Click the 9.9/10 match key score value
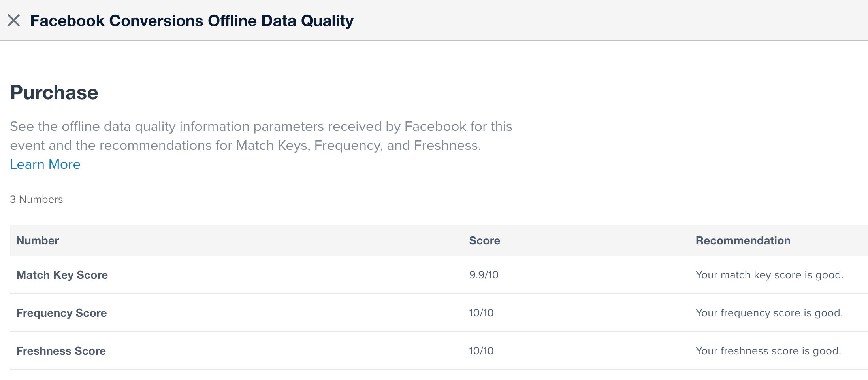The height and width of the screenshot is (380, 868). click(x=484, y=275)
